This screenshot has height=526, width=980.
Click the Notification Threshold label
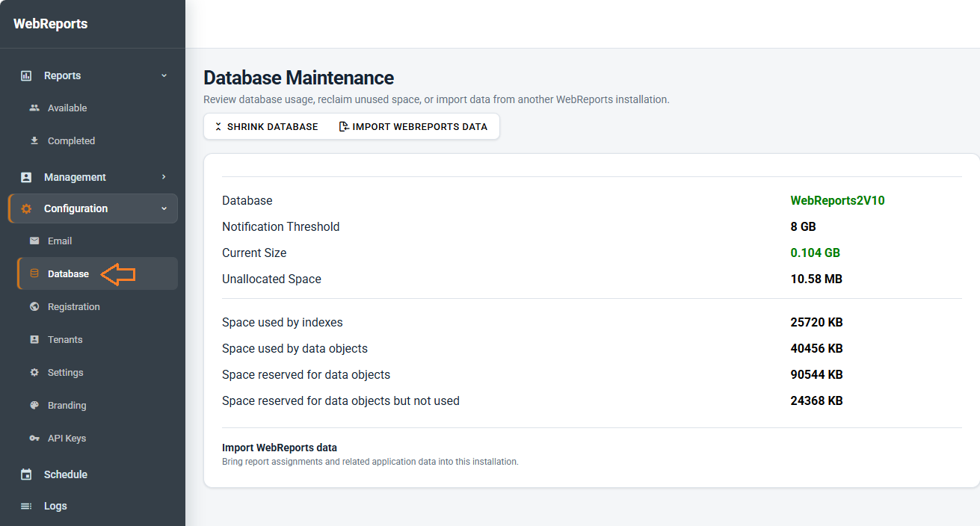(280, 226)
